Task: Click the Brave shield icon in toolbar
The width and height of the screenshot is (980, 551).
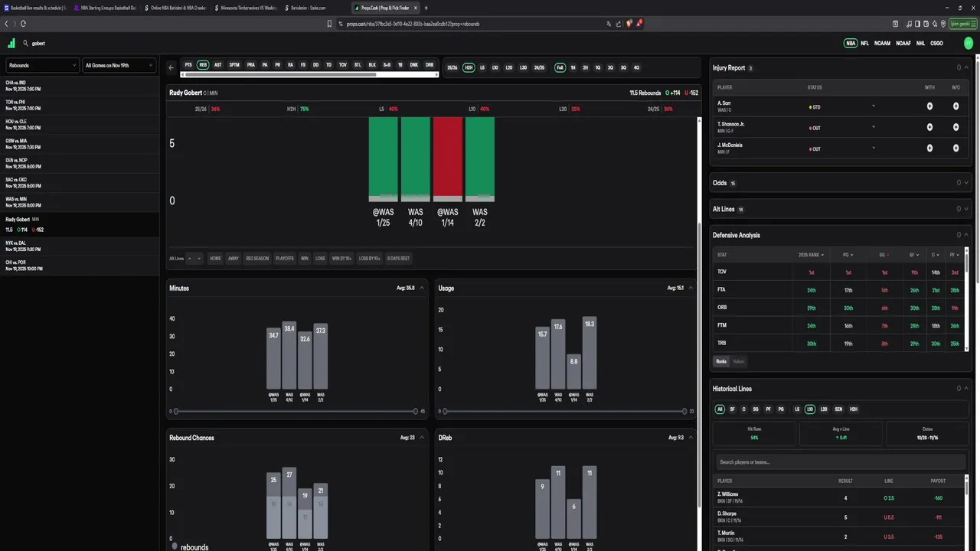Action: pos(629,24)
